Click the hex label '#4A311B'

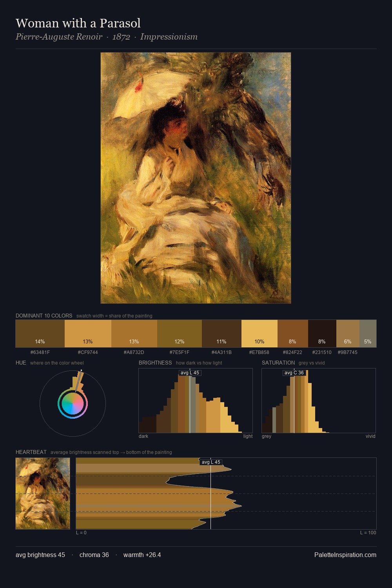[x=221, y=352]
